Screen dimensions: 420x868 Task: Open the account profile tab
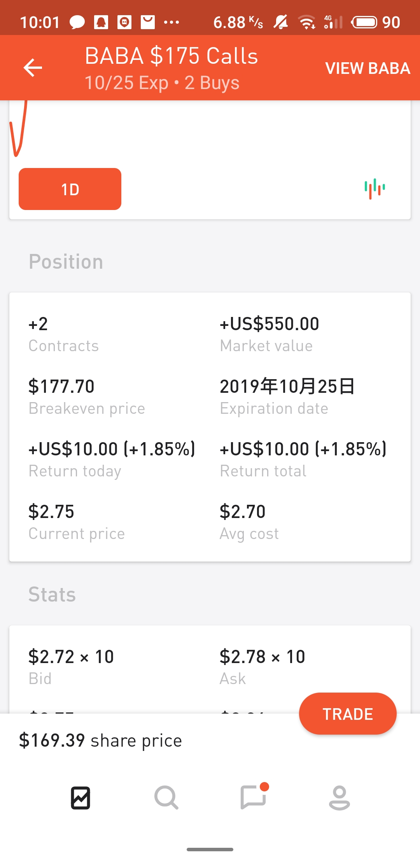point(339,798)
